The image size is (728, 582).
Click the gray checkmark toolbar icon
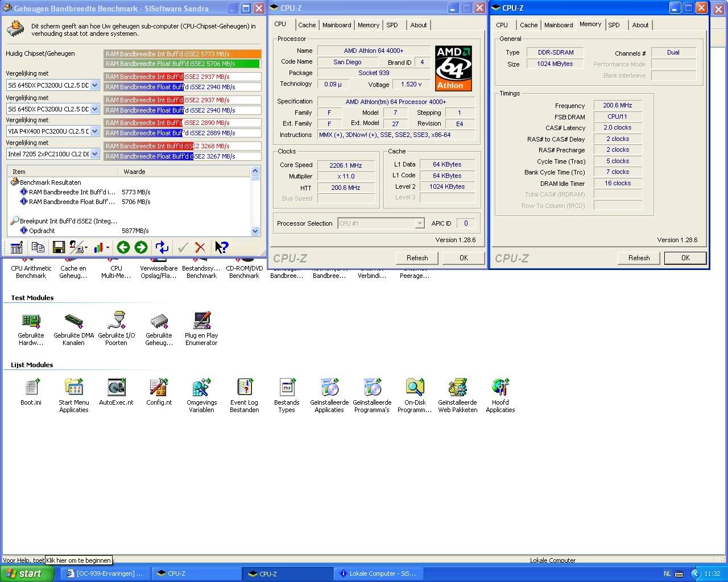(x=183, y=247)
